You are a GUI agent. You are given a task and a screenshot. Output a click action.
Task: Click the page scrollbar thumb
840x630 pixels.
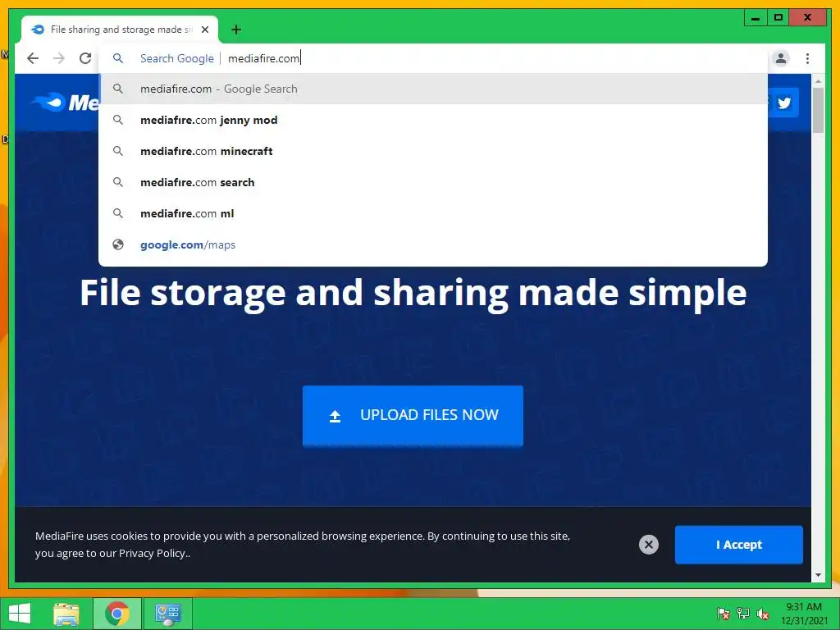(818, 110)
